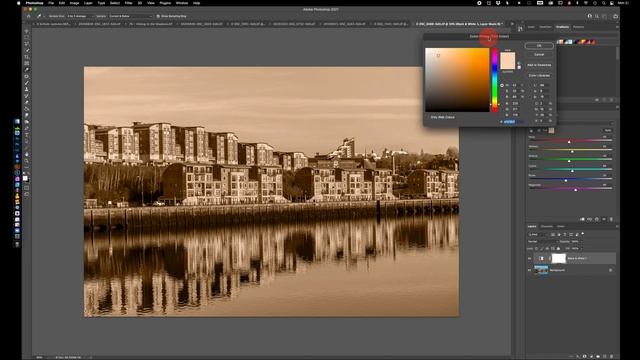Image resolution: width=640 pixels, height=360 pixels.
Task: Select the Eraser tool
Action: [27, 102]
